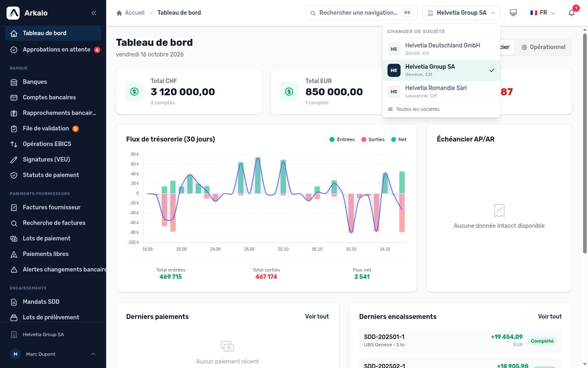
Task: Click the Recherche de factures magnifier icon
Action: click(x=14, y=223)
